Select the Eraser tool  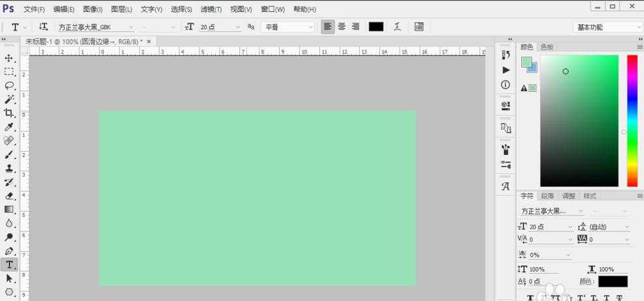pos(8,196)
